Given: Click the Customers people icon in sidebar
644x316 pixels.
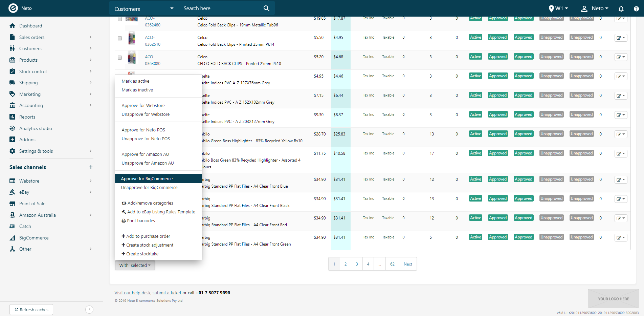Looking at the screenshot, I should [13, 48].
